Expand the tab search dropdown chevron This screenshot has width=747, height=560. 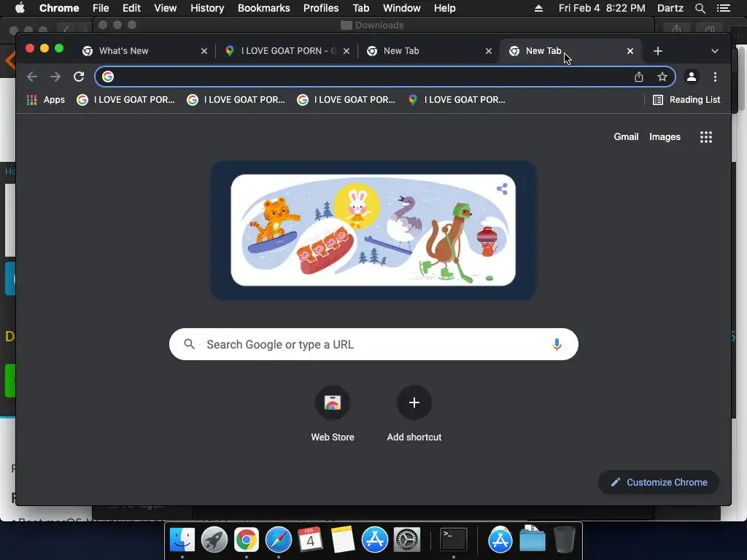[x=715, y=51]
